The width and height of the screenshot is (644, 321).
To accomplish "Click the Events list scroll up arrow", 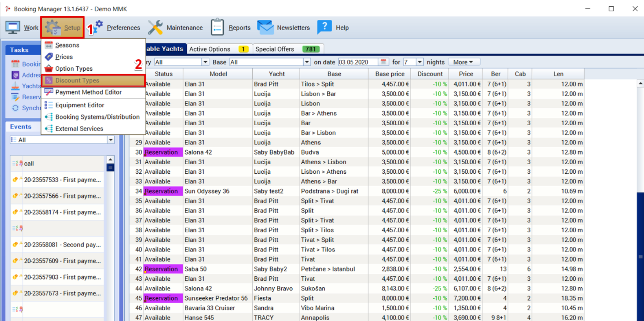I will click(110, 159).
